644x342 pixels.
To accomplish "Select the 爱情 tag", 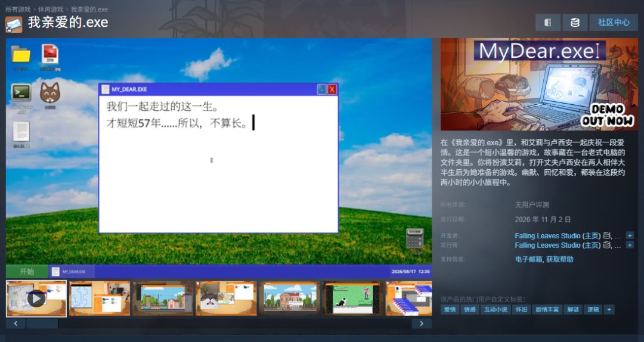I will pos(450,310).
